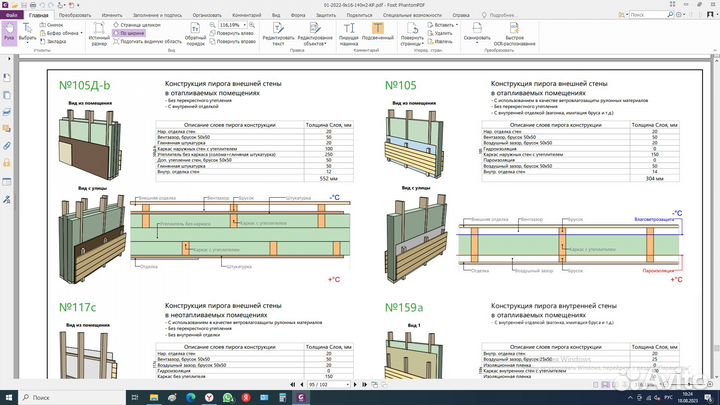720x405 pixels.
Task: Open the Файл menu
Action: click(11, 15)
